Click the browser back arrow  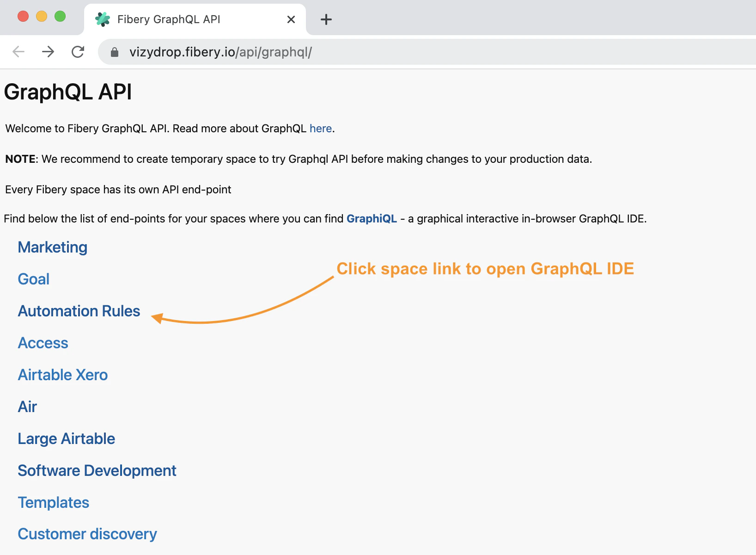point(18,52)
